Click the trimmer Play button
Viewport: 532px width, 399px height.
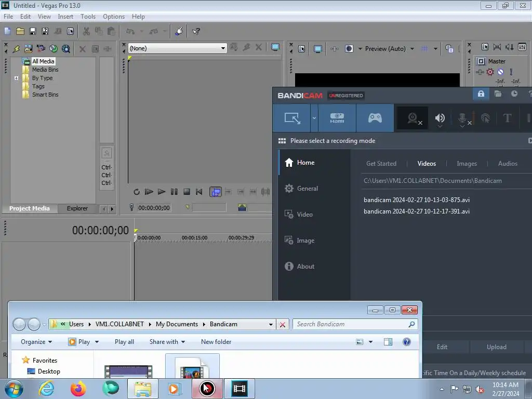tap(162, 192)
